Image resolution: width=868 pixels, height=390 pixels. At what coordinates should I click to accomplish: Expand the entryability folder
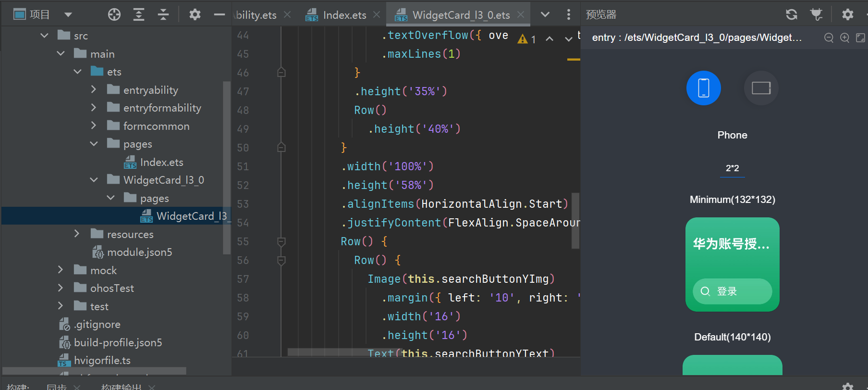point(94,89)
